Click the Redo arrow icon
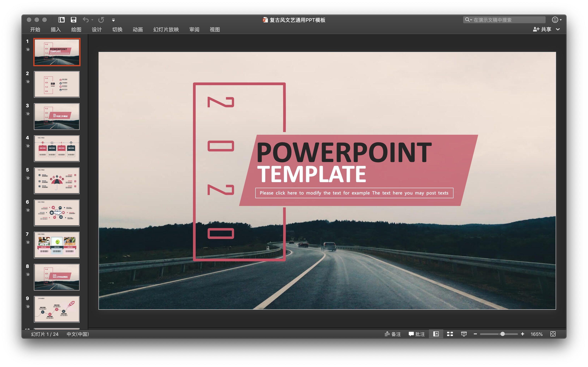Image resolution: width=588 pixels, height=367 pixels. point(101,20)
